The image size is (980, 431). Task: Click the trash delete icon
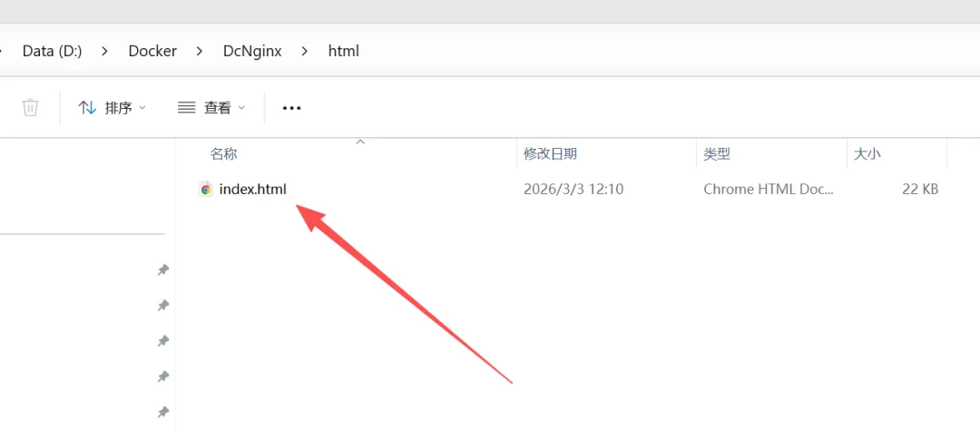click(x=31, y=107)
